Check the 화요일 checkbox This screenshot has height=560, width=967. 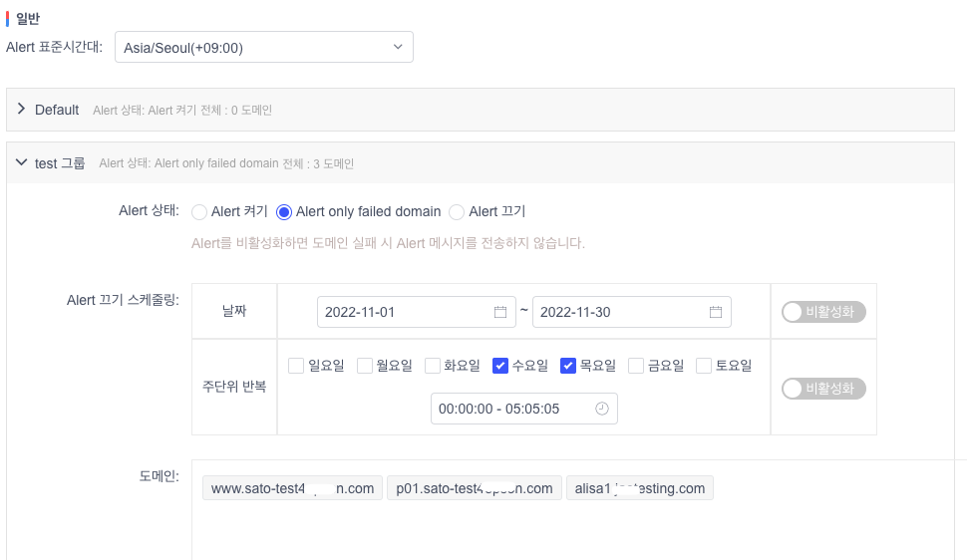point(433,366)
